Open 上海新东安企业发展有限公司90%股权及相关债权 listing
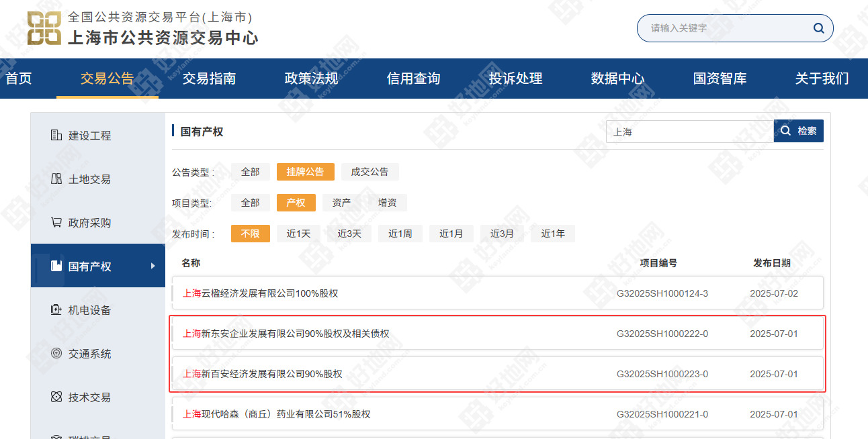 point(286,334)
